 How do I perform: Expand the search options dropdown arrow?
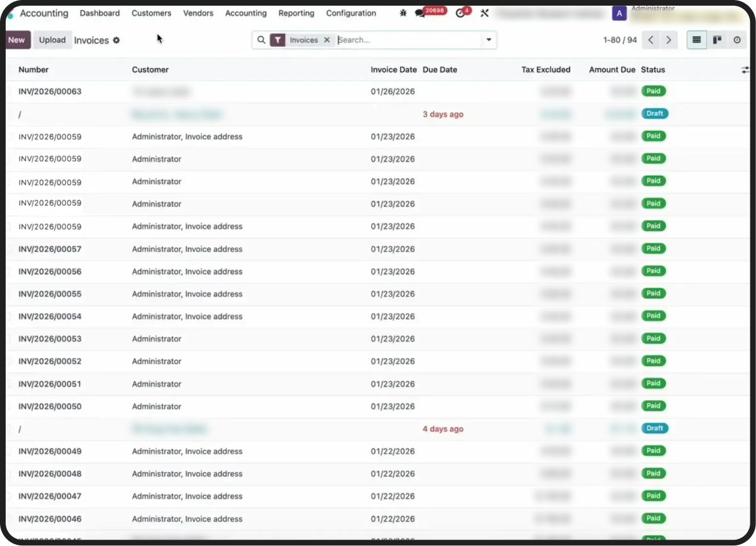pyautogui.click(x=488, y=40)
